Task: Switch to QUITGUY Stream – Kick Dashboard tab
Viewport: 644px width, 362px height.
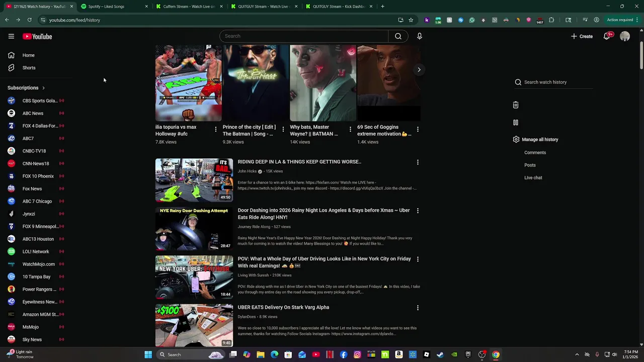Action: (x=340, y=7)
